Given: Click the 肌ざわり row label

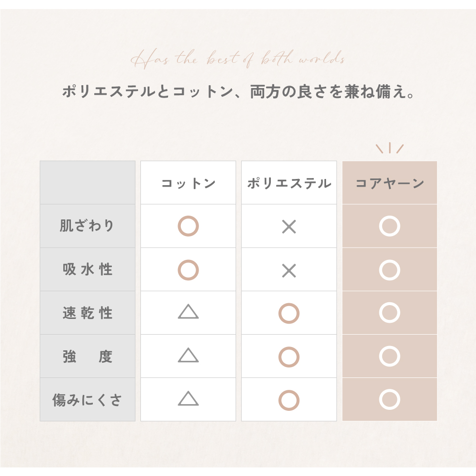Looking at the screenshot, I should [x=88, y=226].
